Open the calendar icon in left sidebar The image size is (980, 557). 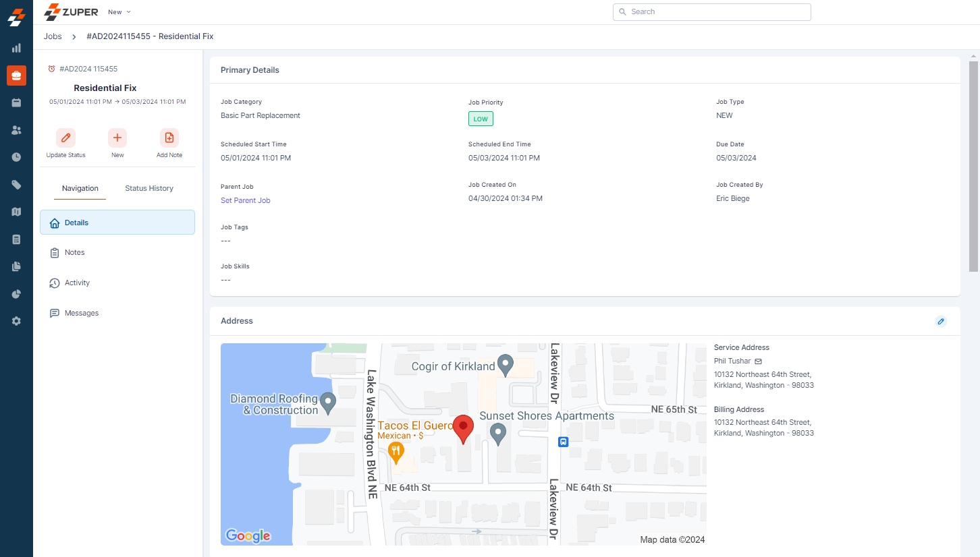click(16, 102)
